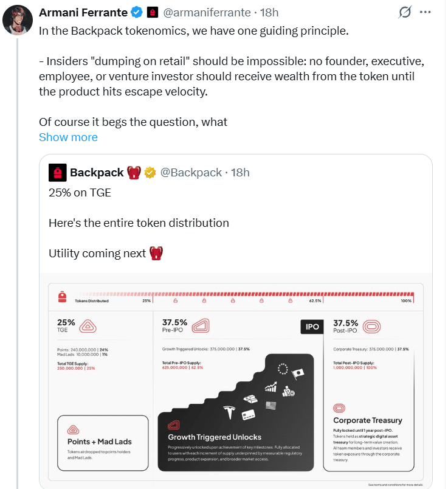Click the credit card icon in the graphic

point(247,415)
